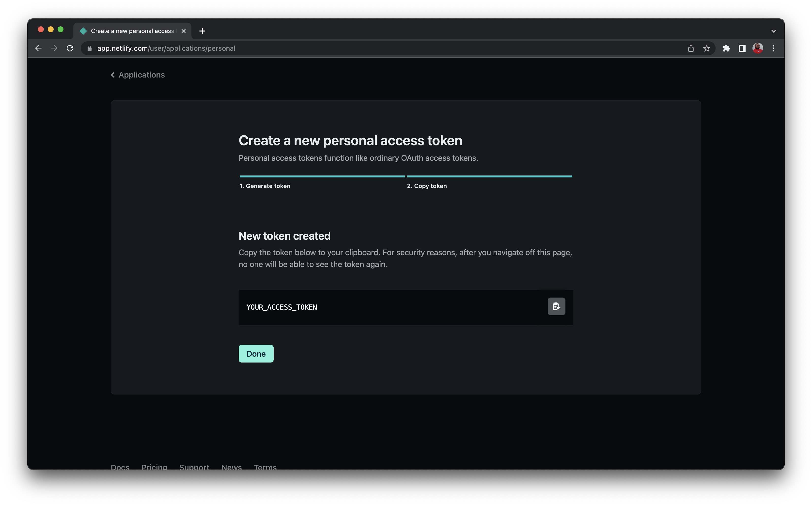Toggle the browser side panel
Viewport: 812px width, 506px height.
(x=742, y=48)
